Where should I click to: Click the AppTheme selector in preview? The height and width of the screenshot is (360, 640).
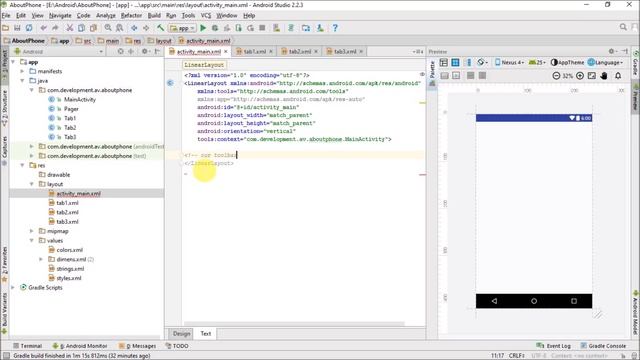(567, 62)
